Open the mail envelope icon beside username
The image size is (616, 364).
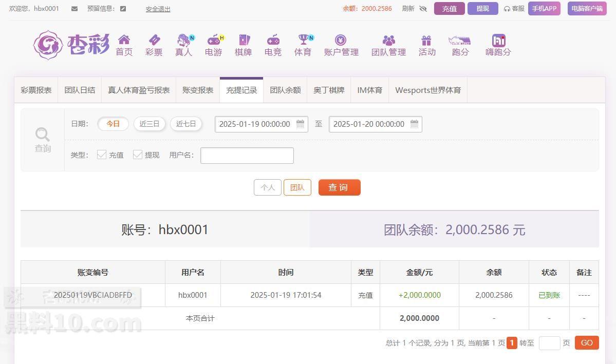(x=74, y=9)
